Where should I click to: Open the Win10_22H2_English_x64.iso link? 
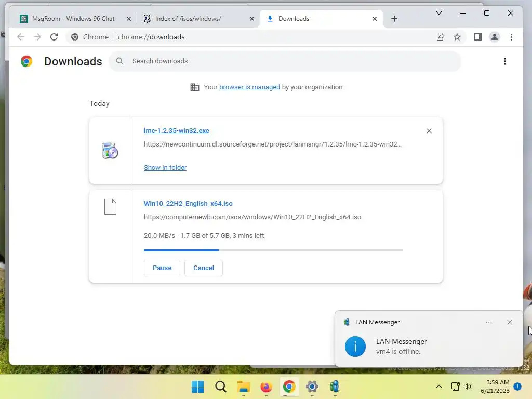188,203
